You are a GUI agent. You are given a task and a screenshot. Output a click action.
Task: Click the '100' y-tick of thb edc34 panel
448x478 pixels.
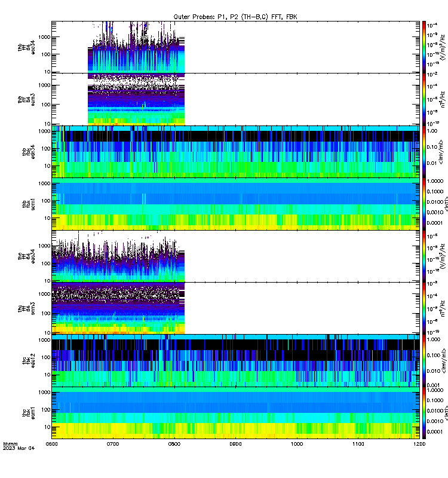pos(46,148)
